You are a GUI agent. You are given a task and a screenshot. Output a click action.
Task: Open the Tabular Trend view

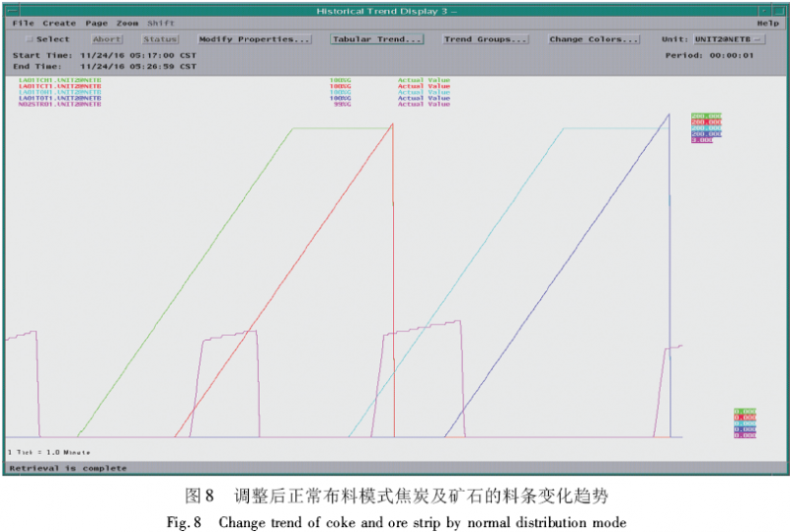[376, 39]
